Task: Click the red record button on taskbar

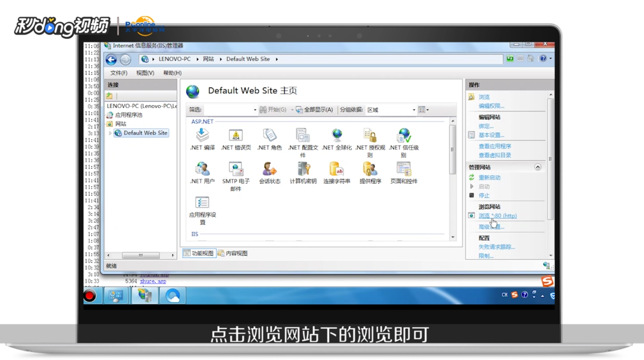Action: coord(90,296)
